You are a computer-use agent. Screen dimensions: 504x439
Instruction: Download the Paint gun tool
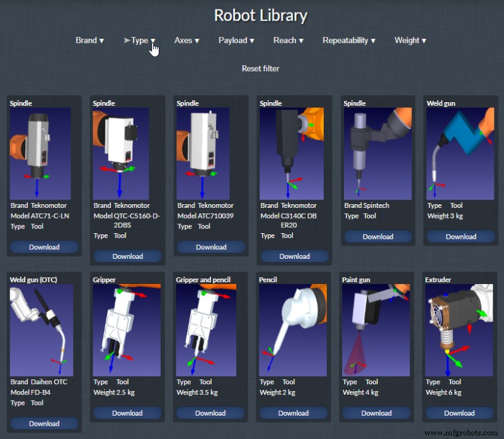(377, 413)
